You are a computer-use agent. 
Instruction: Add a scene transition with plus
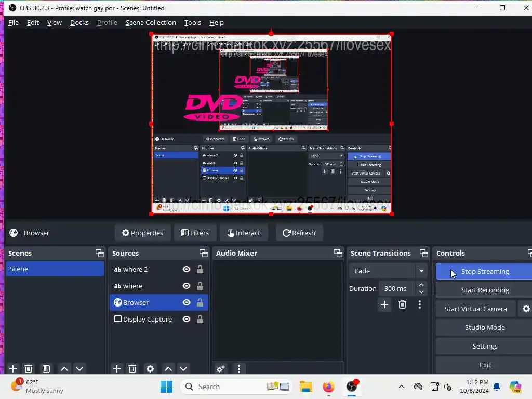pyautogui.click(x=384, y=304)
